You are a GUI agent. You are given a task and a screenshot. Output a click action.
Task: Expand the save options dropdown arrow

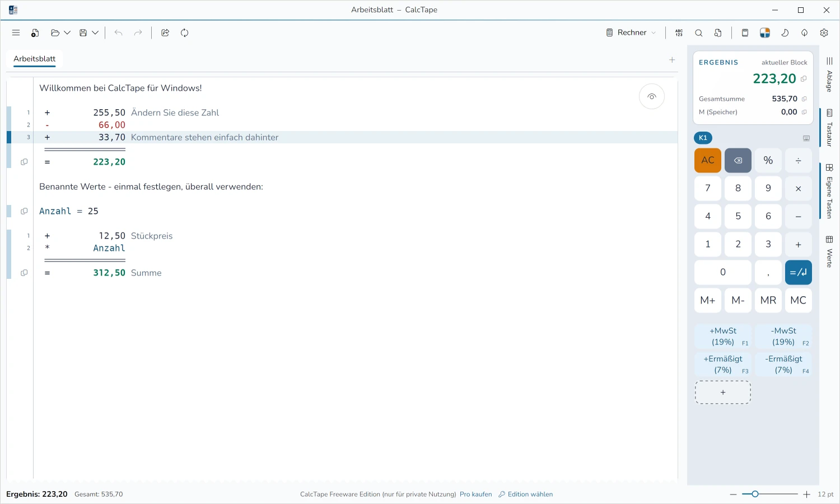click(95, 33)
